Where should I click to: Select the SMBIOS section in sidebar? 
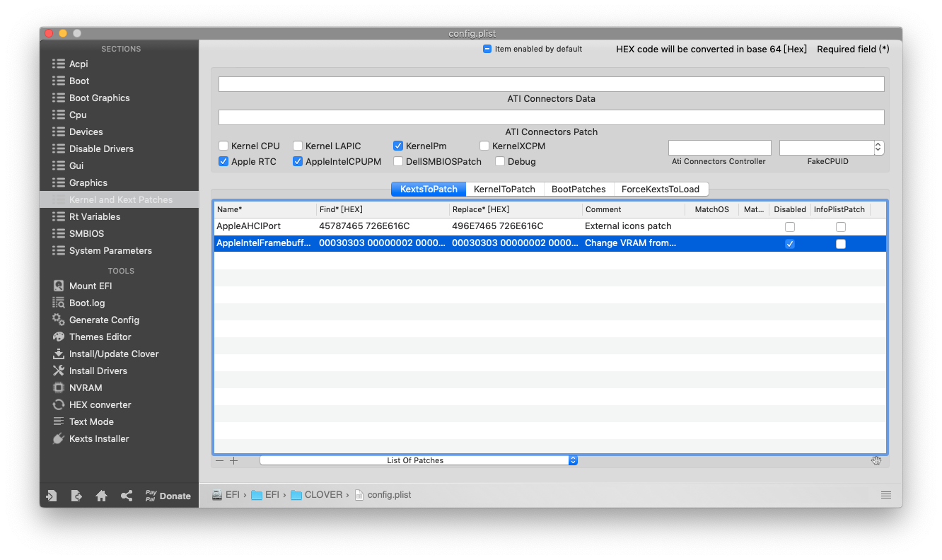tap(86, 233)
